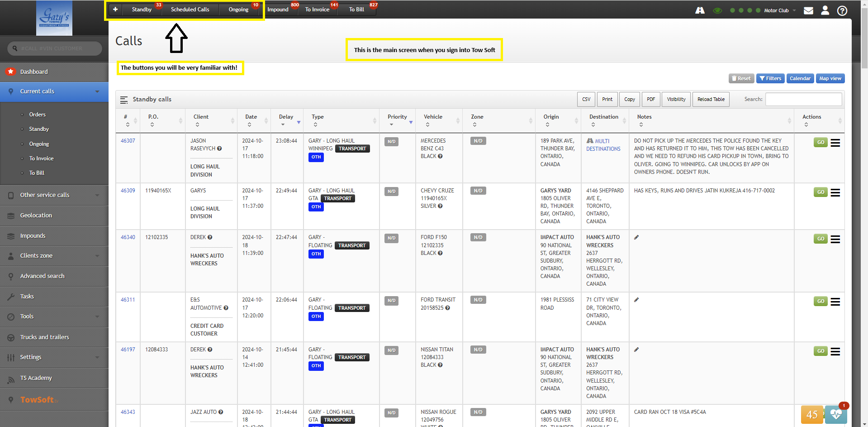
Task: Open call number 46309 link
Action: (128, 191)
